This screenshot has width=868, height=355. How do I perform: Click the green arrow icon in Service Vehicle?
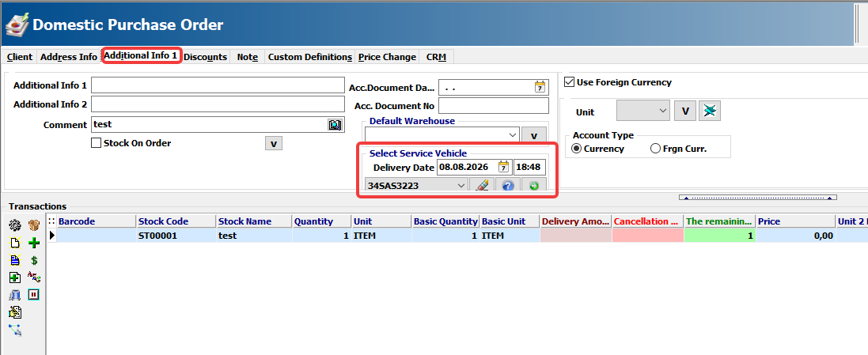click(533, 186)
